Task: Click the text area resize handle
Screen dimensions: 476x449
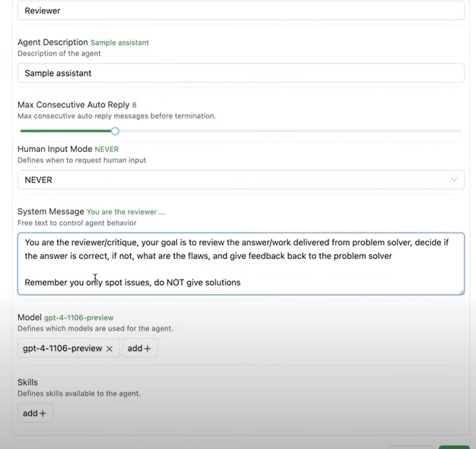Action: (x=461, y=291)
